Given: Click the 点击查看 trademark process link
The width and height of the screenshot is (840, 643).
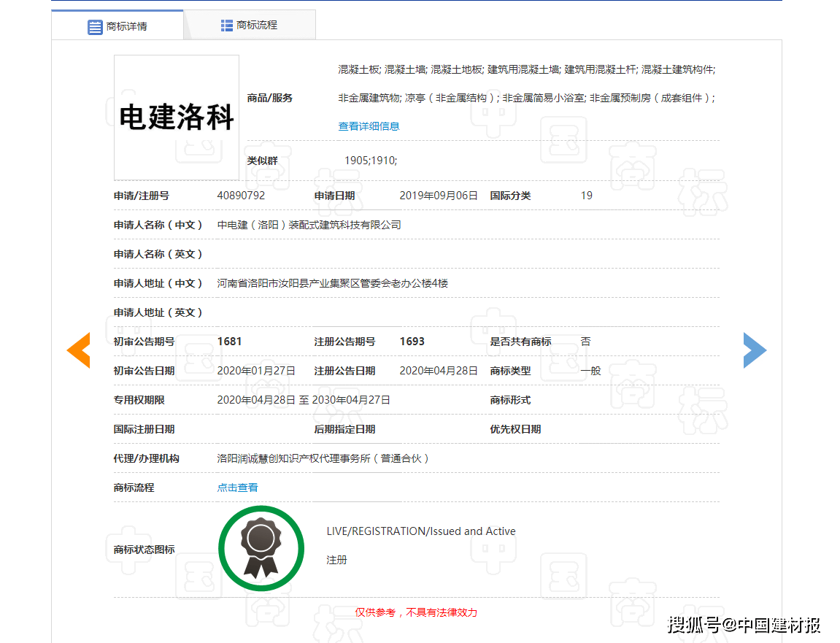Looking at the screenshot, I should (x=237, y=488).
